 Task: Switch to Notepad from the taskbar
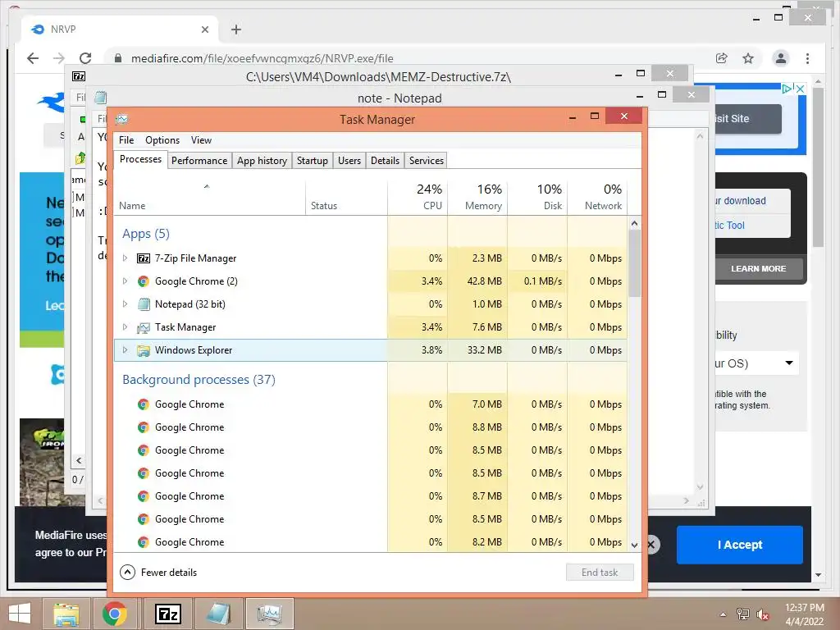(219, 614)
